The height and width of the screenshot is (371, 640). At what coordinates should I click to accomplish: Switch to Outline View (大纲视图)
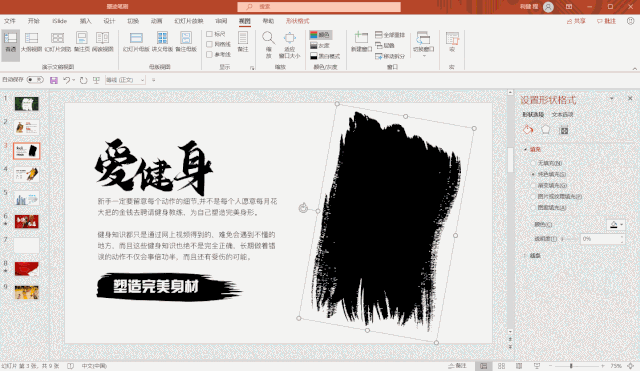tap(31, 42)
